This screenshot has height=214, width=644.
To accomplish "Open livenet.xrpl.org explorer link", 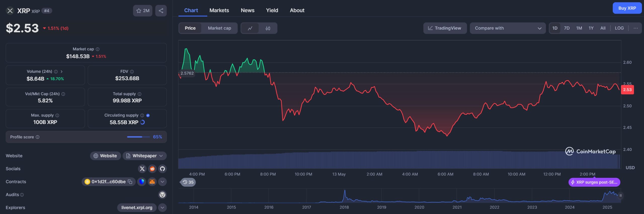I will coord(137,207).
